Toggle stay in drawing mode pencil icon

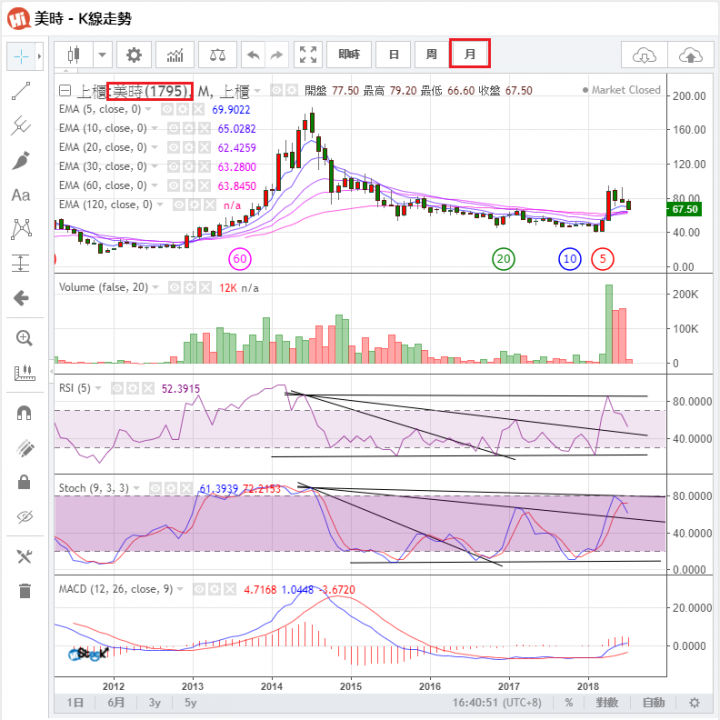(x=24, y=448)
